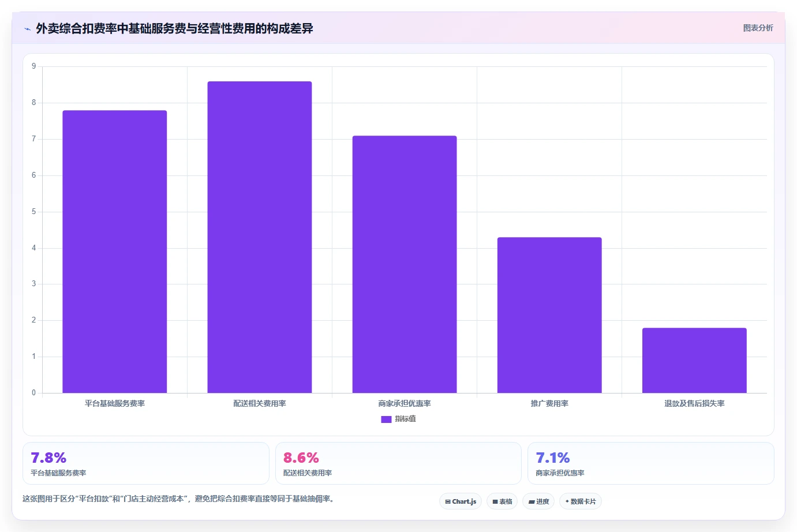Click the footer note starting 这张图用于区分

click(178, 499)
